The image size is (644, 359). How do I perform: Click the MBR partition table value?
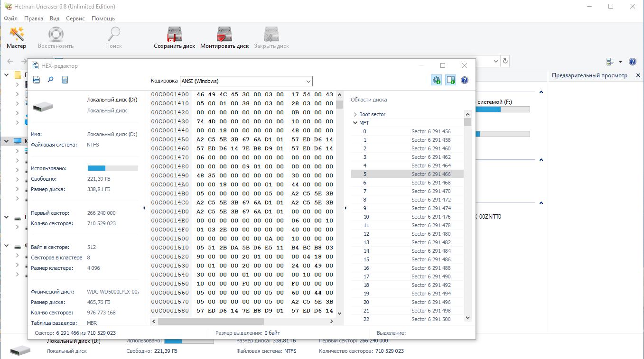pyautogui.click(x=92, y=323)
